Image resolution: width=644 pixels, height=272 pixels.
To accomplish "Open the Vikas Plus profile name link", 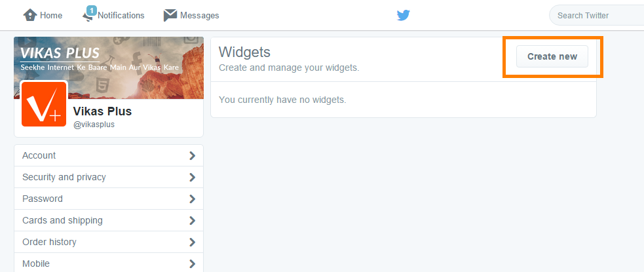I will pos(102,111).
